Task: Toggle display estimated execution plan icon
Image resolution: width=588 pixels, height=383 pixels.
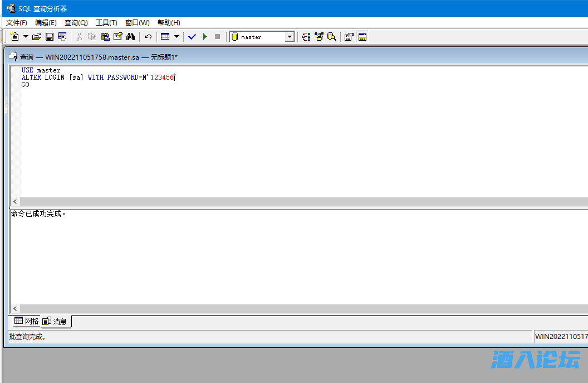Action: click(306, 37)
